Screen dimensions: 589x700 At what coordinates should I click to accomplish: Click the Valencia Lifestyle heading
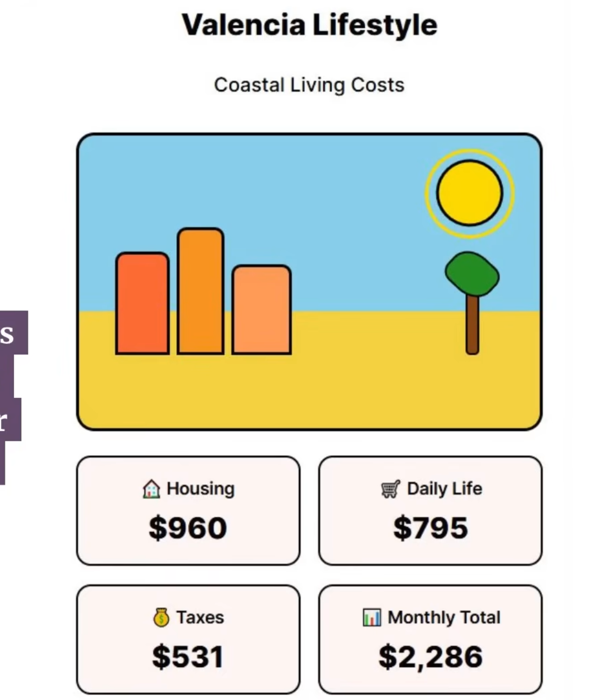pyautogui.click(x=310, y=25)
